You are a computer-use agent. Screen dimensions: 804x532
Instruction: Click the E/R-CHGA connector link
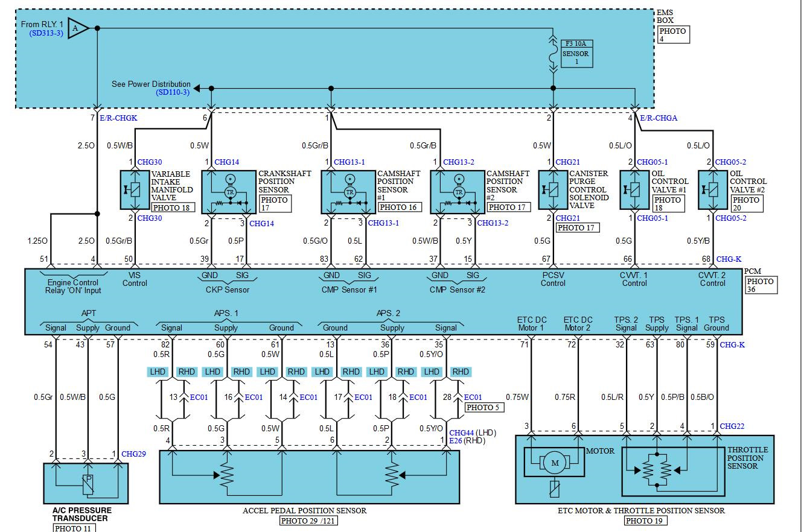pyautogui.click(x=659, y=118)
